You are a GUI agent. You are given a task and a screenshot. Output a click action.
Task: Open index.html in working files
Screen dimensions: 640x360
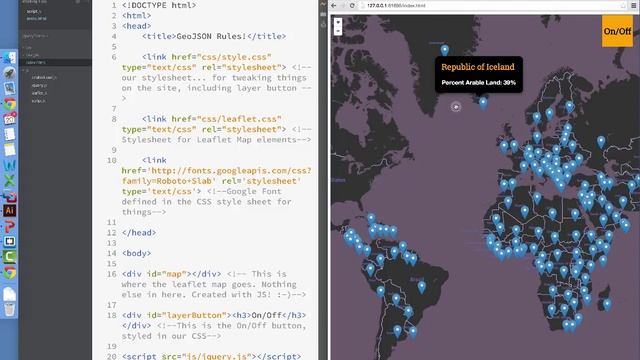(x=36, y=18)
